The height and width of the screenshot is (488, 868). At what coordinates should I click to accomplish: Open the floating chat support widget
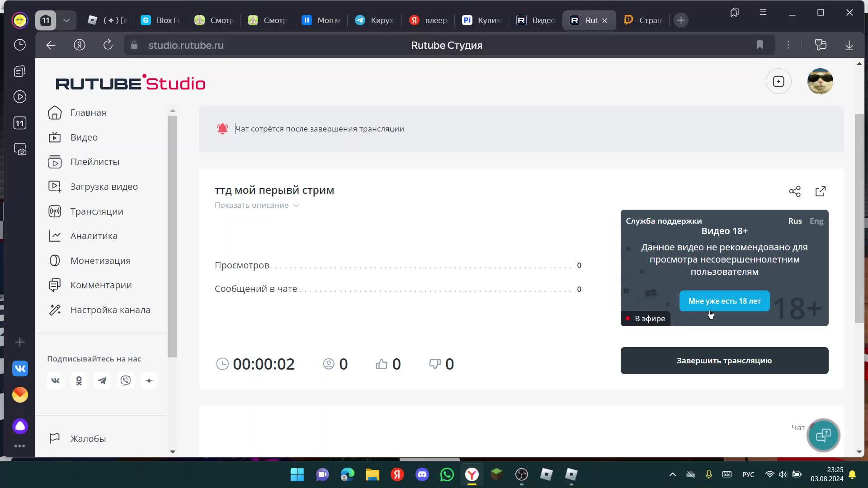click(823, 435)
